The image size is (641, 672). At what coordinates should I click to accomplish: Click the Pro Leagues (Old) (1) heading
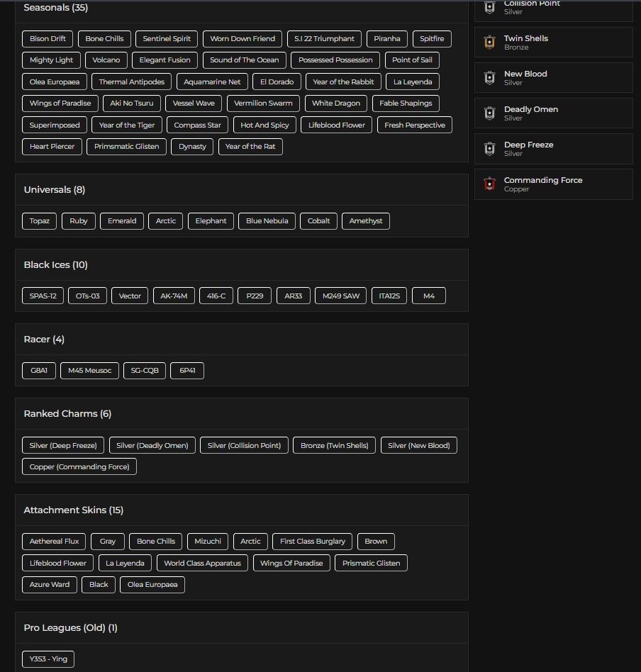point(71,628)
